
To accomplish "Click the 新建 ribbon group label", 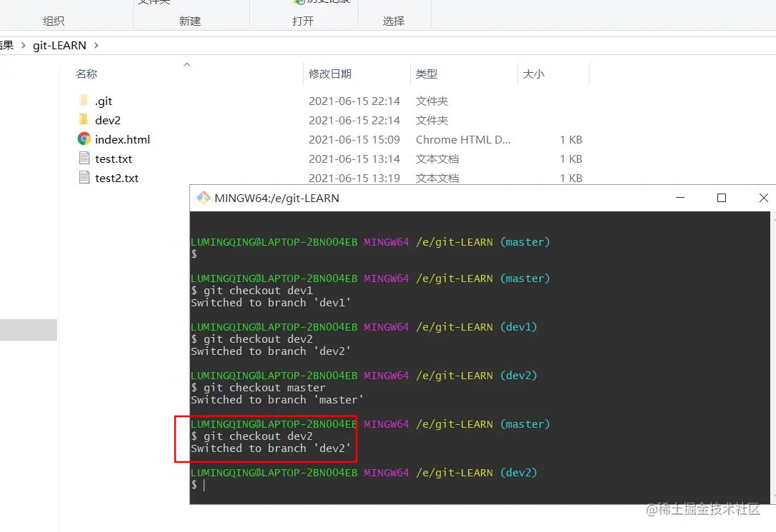I will tap(190, 21).
